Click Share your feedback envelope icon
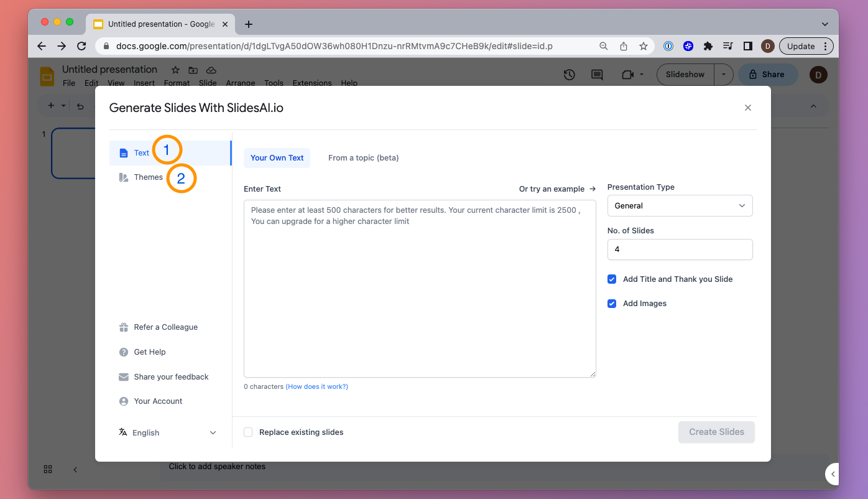 click(123, 377)
